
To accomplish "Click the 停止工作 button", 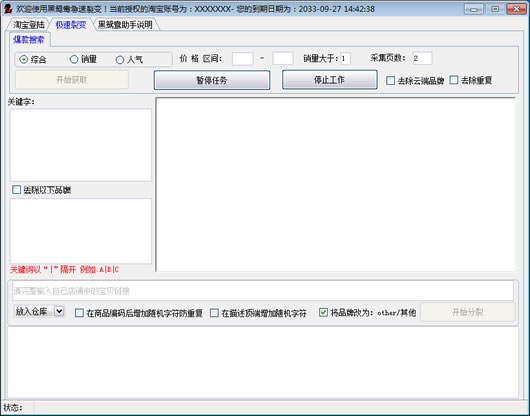I will (x=330, y=80).
